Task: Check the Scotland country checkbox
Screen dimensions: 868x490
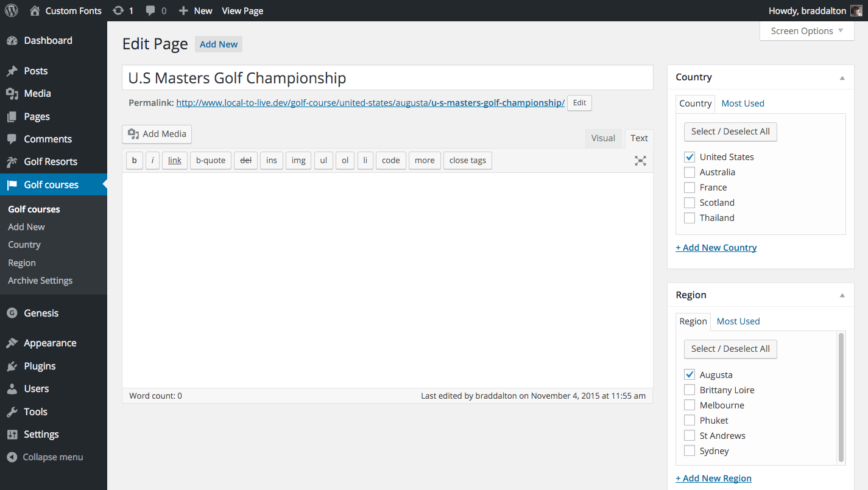Action: point(690,203)
